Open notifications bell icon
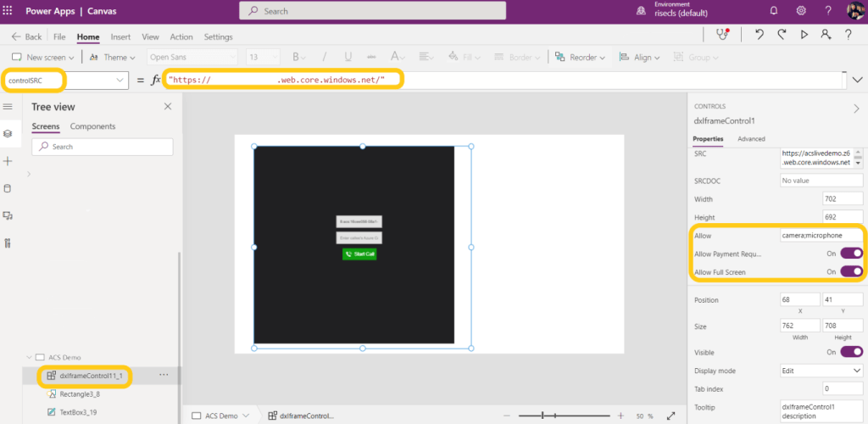Image resolution: width=868 pixels, height=424 pixels. click(x=773, y=11)
